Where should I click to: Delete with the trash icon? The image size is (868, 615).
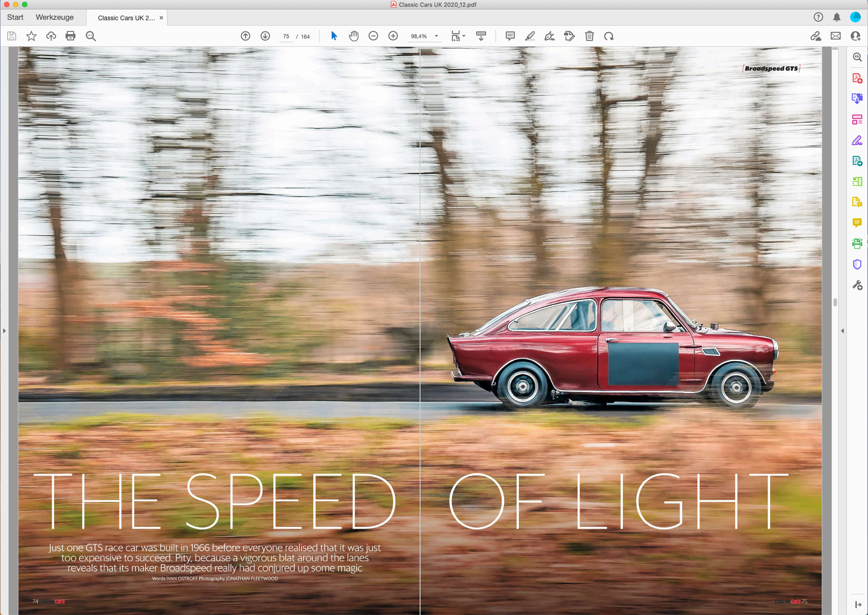589,36
